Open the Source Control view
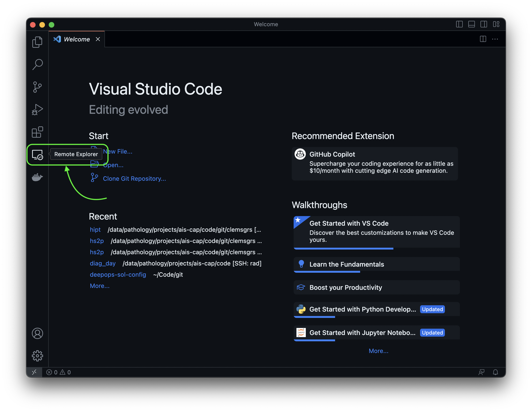Screen dimensions: 532x412 point(37,87)
